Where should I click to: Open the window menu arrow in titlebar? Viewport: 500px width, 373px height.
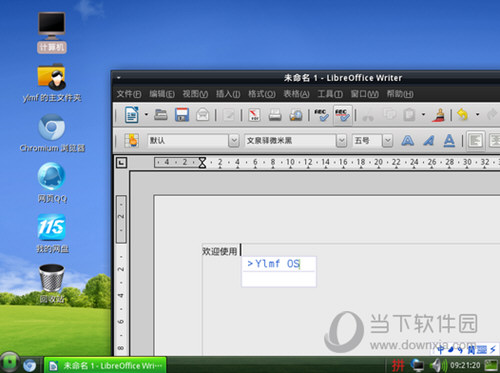119,78
